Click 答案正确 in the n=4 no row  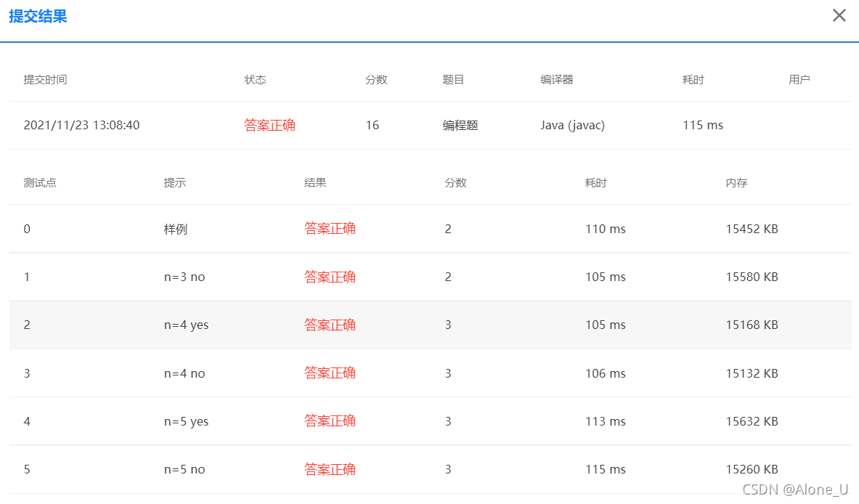coord(330,373)
